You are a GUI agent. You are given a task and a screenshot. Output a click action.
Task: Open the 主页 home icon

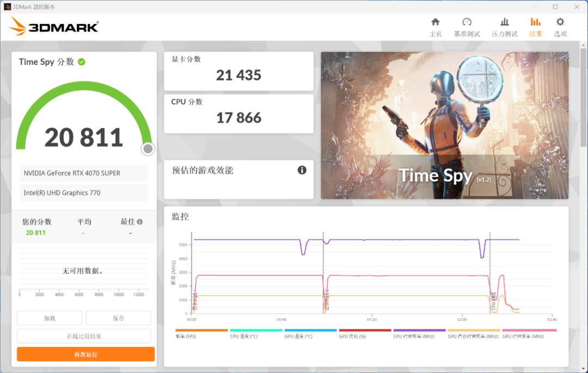tap(435, 22)
